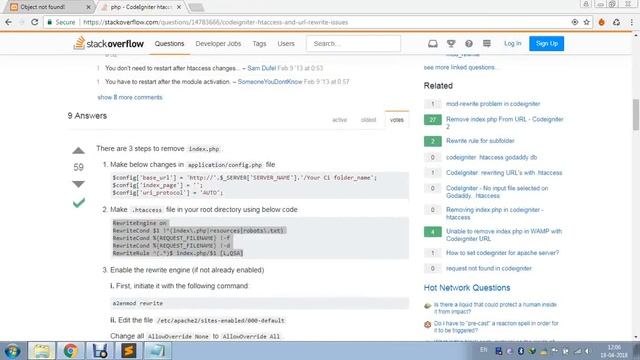Upvote the answer with 59 votes
The width and height of the screenshot is (640, 360).
[78, 151]
